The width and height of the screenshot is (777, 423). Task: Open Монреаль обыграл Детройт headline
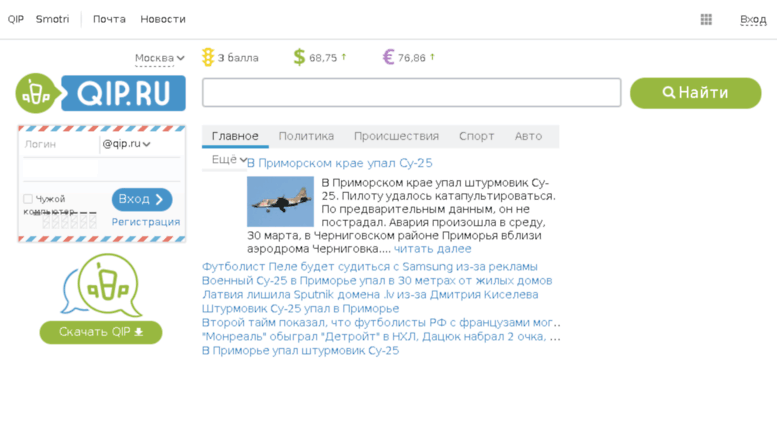(381, 336)
